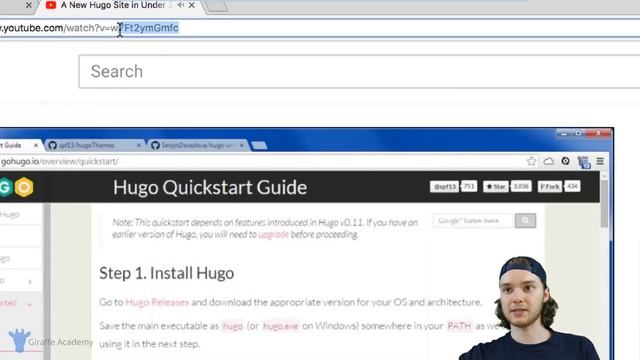
Task: Focus the YouTube Search box
Action: [x=359, y=71]
